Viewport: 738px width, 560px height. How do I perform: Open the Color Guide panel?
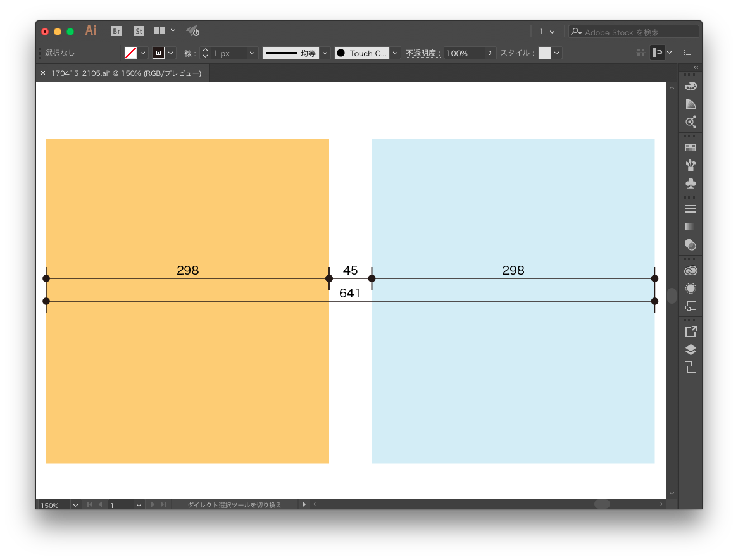(x=691, y=104)
